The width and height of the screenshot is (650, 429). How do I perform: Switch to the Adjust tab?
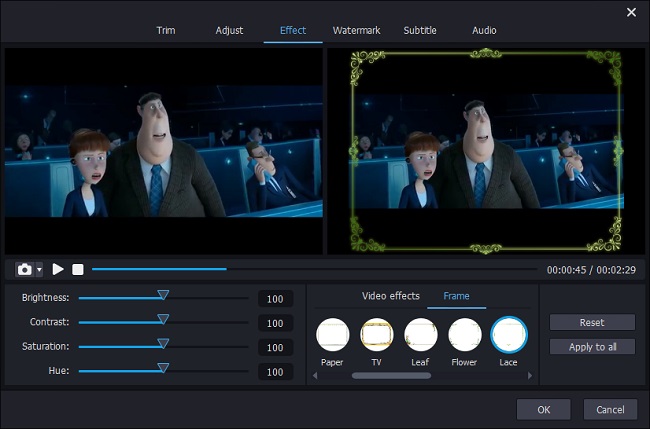click(x=229, y=30)
